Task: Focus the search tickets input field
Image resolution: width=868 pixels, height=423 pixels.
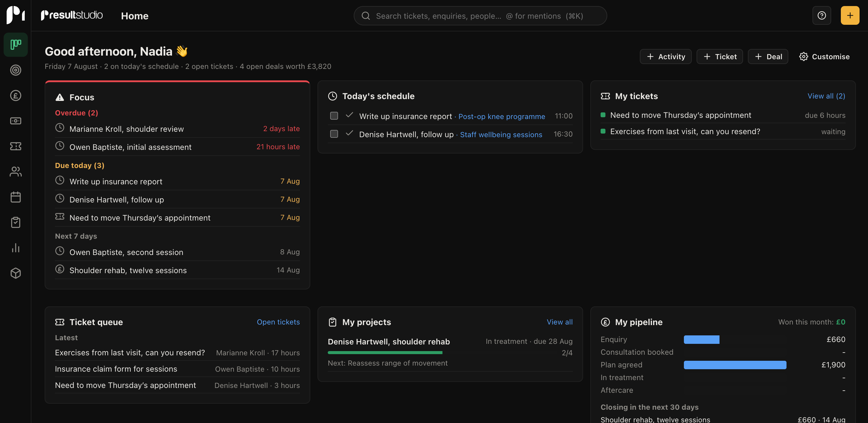Action: point(480,16)
